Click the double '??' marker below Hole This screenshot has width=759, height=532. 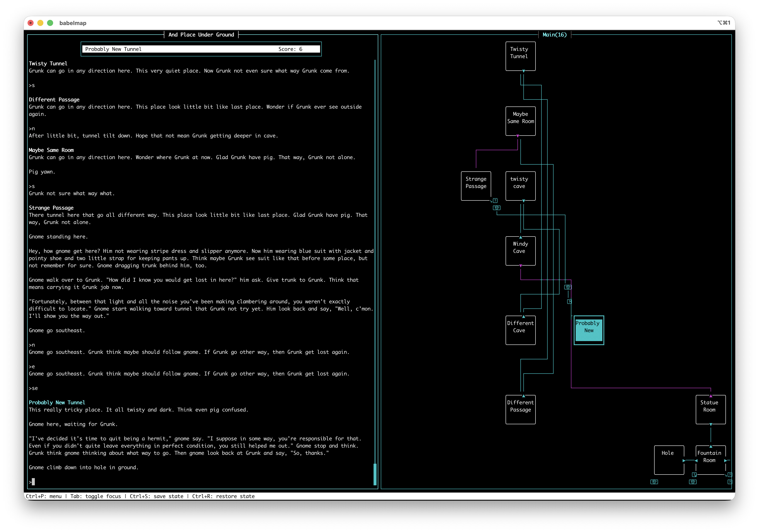click(x=654, y=482)
